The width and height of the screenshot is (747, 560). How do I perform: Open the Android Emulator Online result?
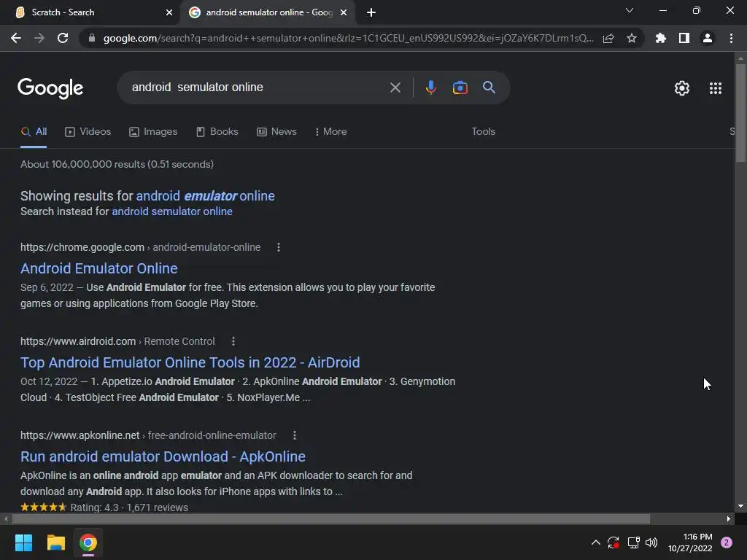tap(99, 268)
